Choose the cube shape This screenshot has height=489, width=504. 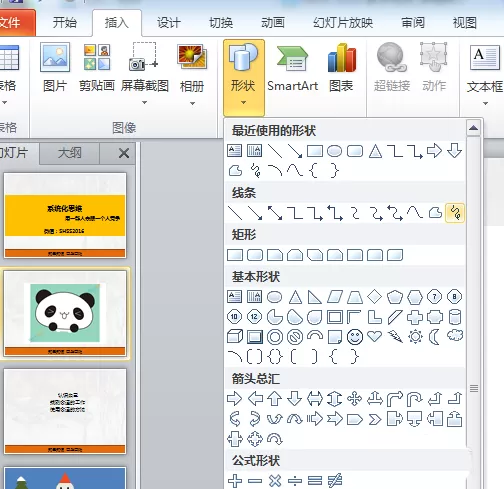(235, 337)
